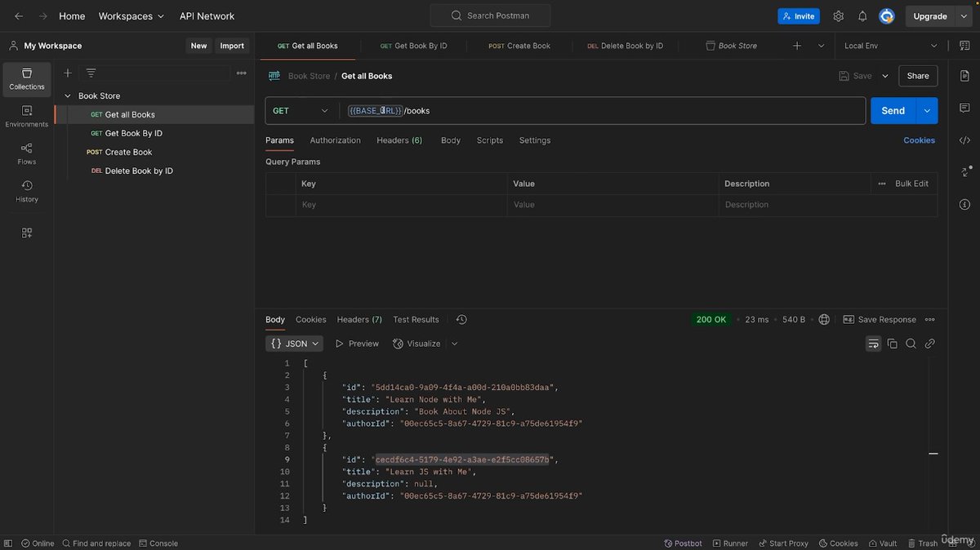Screen dimensions: 980x550
Task: Click the blue Send button
Action: (x=893, y=111)
